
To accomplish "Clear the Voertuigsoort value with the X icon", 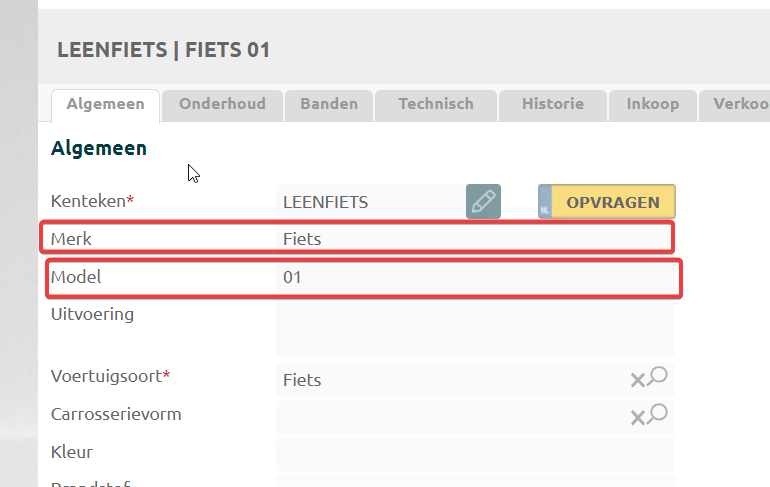I will [x=637, y=380].
